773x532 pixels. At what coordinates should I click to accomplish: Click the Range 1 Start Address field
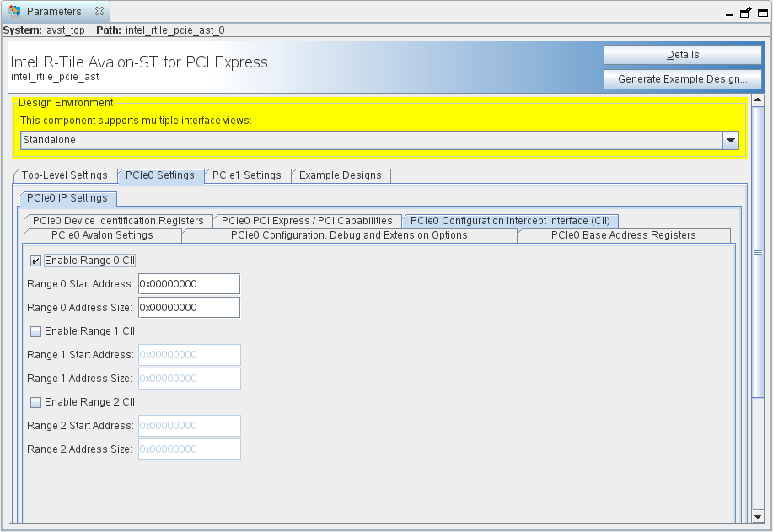(x=190, y=355)
